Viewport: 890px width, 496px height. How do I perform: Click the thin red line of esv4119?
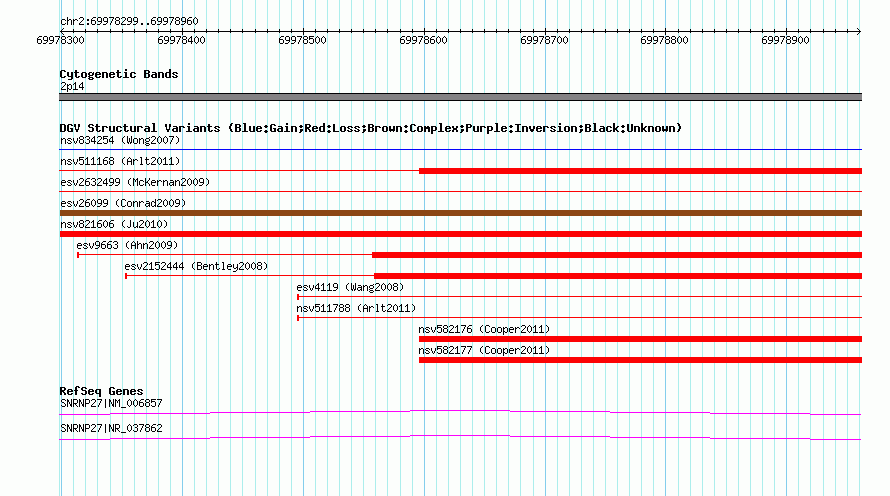pyautogui.click(x=580, y=297)
